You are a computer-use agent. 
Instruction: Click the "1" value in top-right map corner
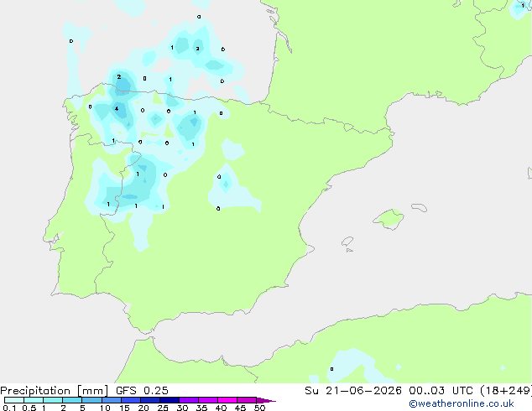coord(523,5)
